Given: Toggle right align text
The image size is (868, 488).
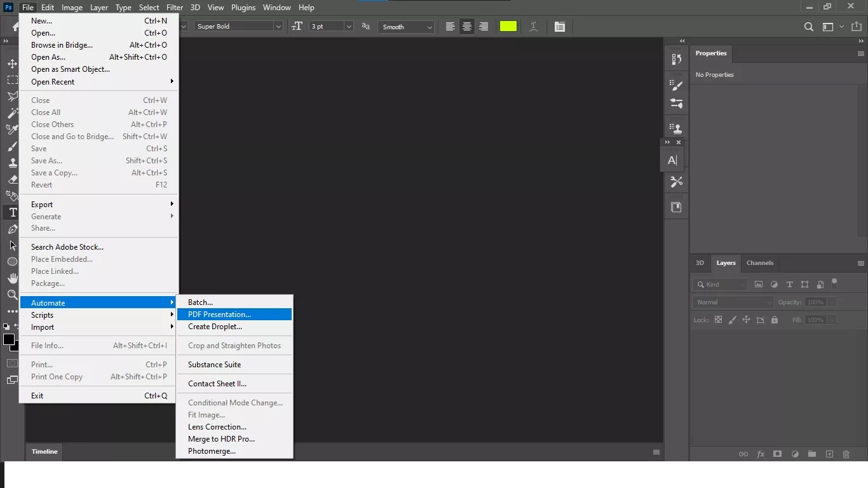Looking at the screenshot, I should point(484,27).
